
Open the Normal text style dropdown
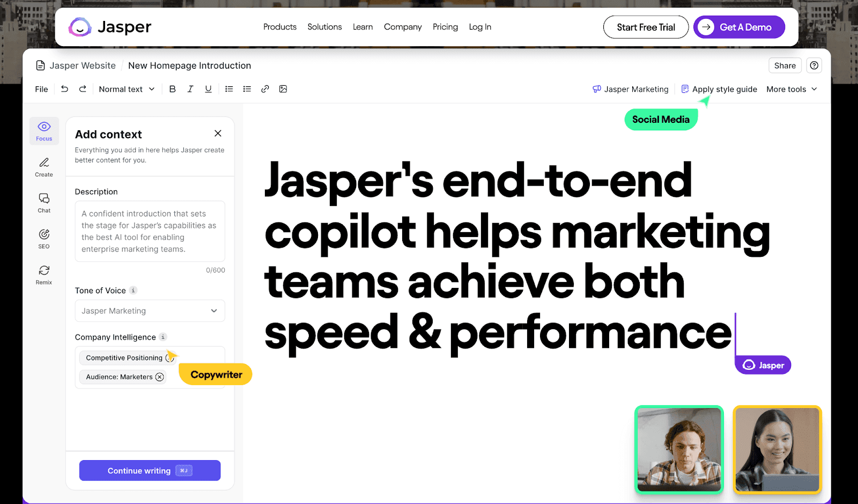[x=127, y=89]
